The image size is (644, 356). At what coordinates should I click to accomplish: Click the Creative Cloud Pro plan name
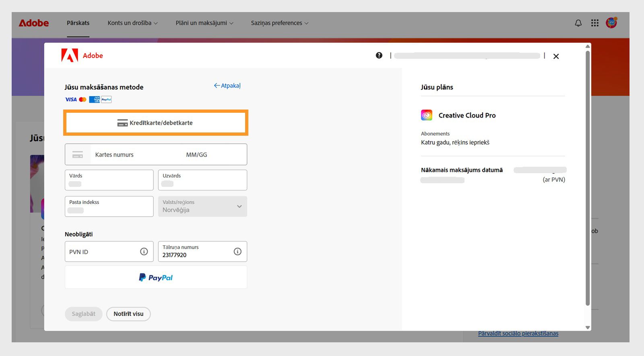pyautogui.click(x=467, y=115)
